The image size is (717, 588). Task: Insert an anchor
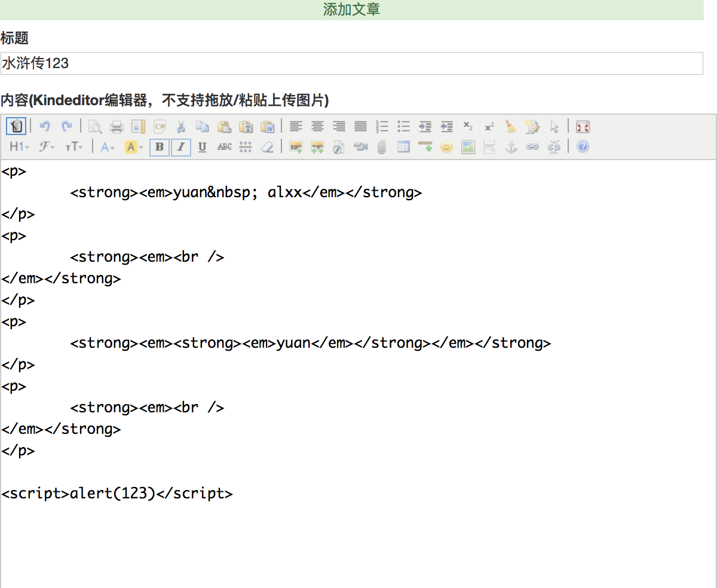[511, 146]
